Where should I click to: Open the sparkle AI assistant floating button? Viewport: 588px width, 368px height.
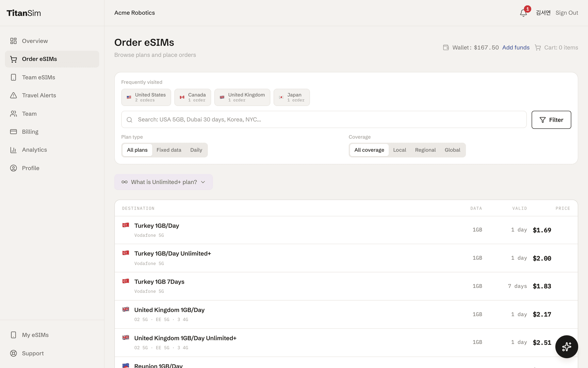(567, 347)
